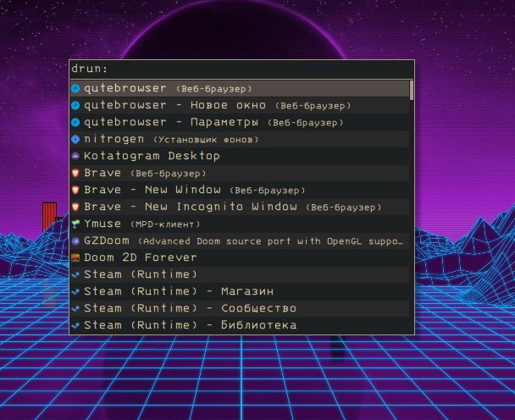Click the Kotatogram Desktop icon
Screen dimensions: 515x420
75,156
